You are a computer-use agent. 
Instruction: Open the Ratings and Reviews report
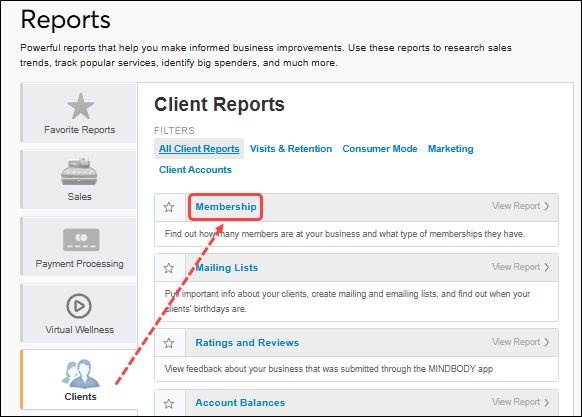point(247,342)
